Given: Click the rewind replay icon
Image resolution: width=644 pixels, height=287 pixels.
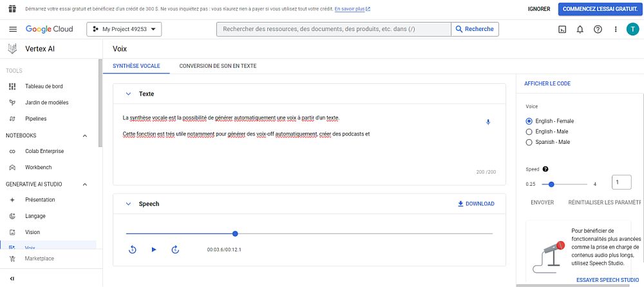Looking at the screenshot, I should pos(133,250).
